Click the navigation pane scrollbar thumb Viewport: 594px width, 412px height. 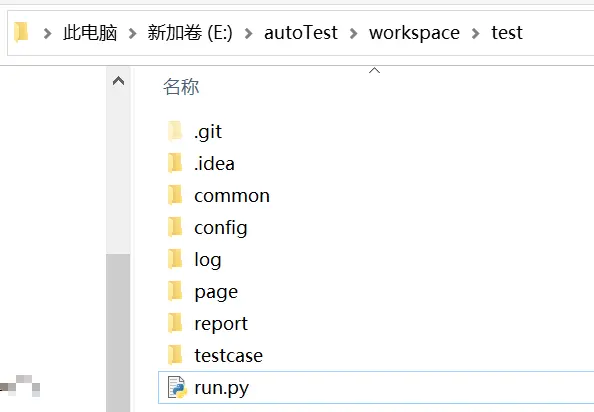tap(119, 332)
